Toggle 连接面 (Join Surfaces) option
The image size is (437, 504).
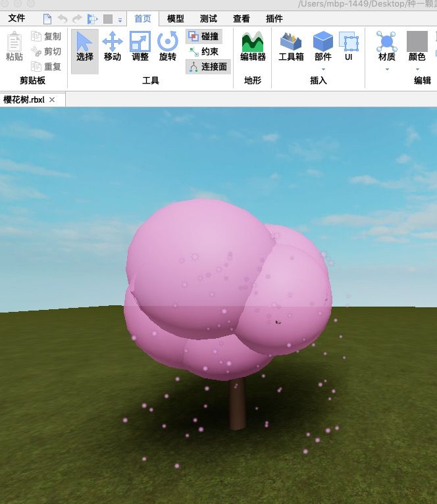coord(208,66)
